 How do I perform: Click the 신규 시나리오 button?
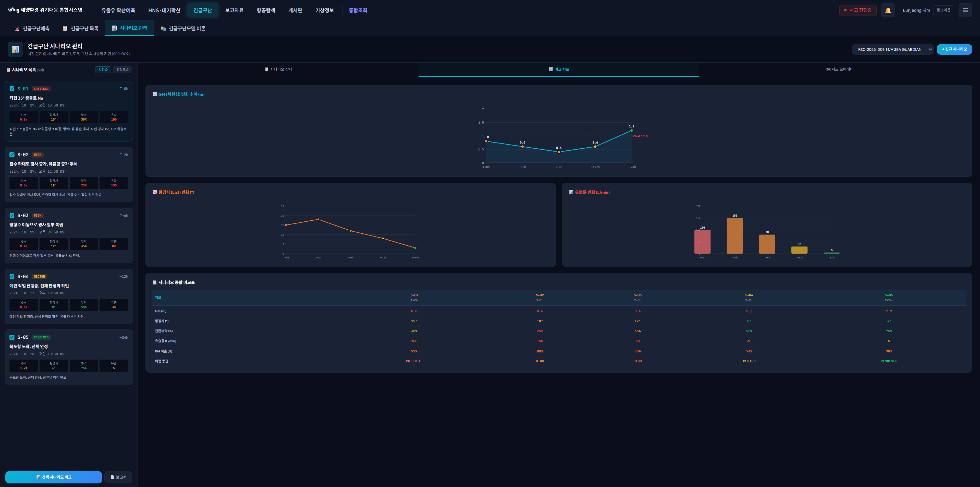click(x=954, y=49)
